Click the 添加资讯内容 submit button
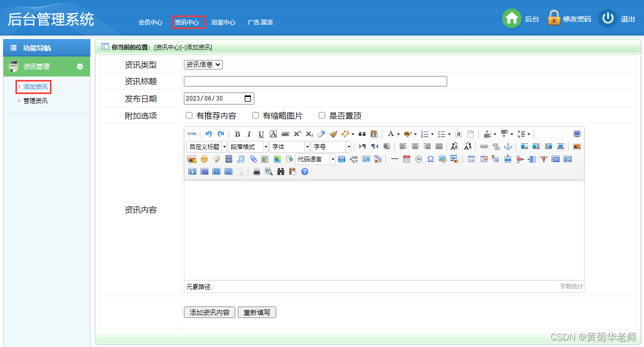This screenshot has height=347, width=644. point(209,312)
